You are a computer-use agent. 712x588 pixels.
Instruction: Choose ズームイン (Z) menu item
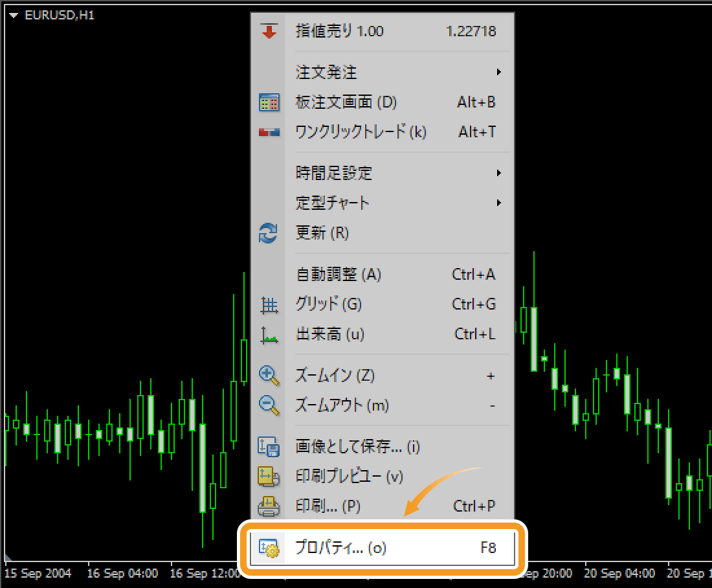pyautogui.click(x=383, y=376)
